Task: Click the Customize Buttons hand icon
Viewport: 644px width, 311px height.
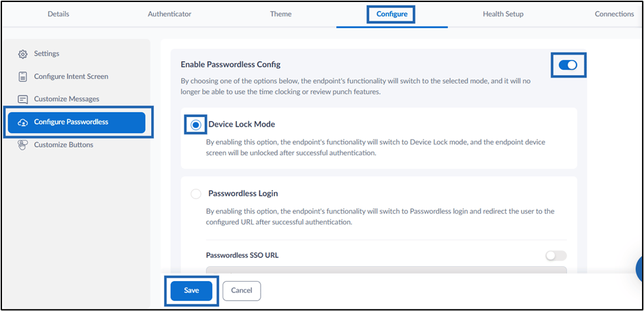Action: (x=23, y=145)
